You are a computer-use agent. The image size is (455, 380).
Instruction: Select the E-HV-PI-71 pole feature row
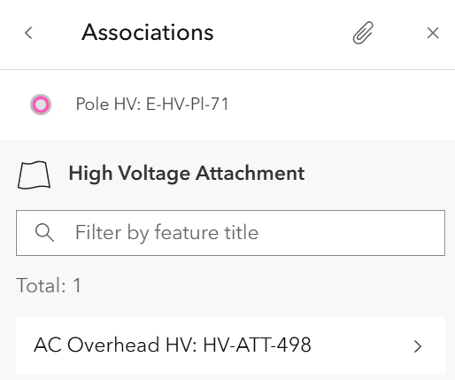227,105
